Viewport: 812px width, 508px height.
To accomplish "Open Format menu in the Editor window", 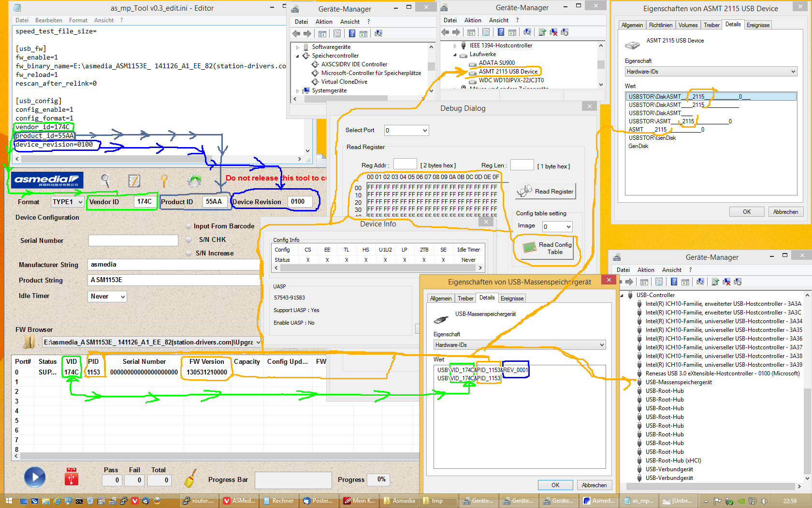I will point(78,20).
